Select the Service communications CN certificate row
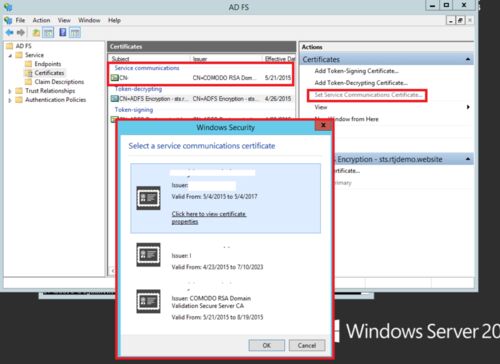This screenshot has width=500, height=364. pos(201,78)
